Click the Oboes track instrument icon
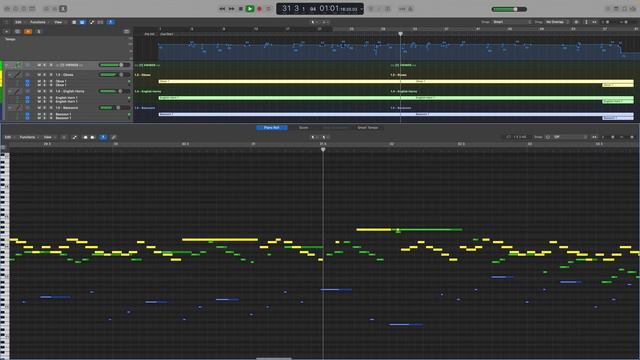 click(18, 75)
